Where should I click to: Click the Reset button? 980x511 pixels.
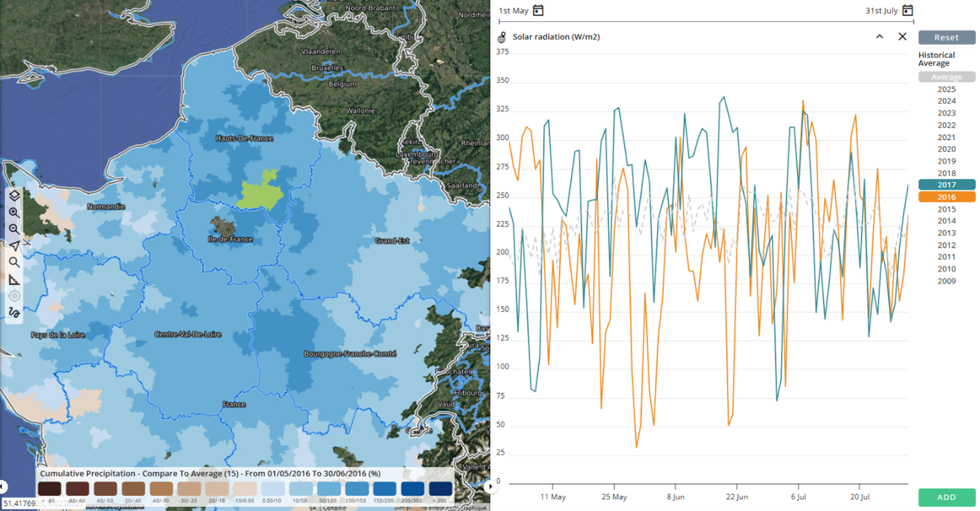(946, 37)
